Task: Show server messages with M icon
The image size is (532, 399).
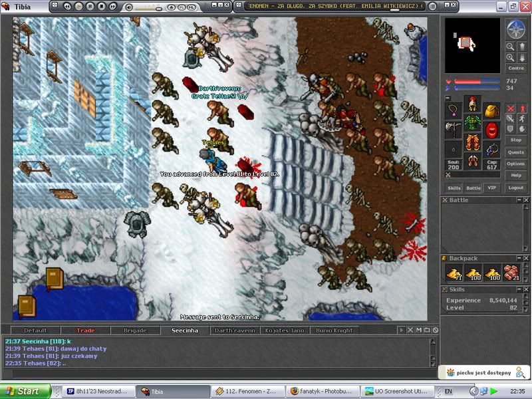Action: [419, 330]
